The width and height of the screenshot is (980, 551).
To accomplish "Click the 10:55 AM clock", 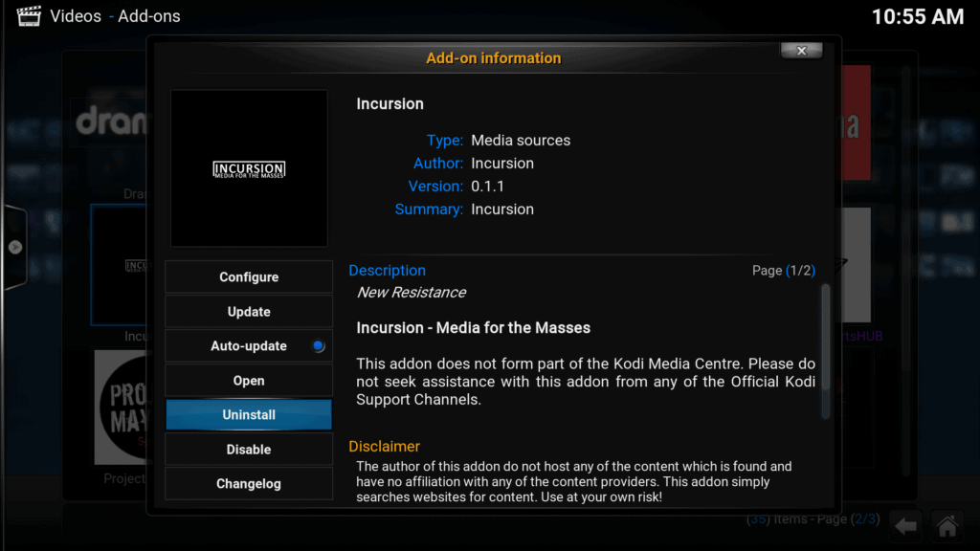I will tap(917, 17).
